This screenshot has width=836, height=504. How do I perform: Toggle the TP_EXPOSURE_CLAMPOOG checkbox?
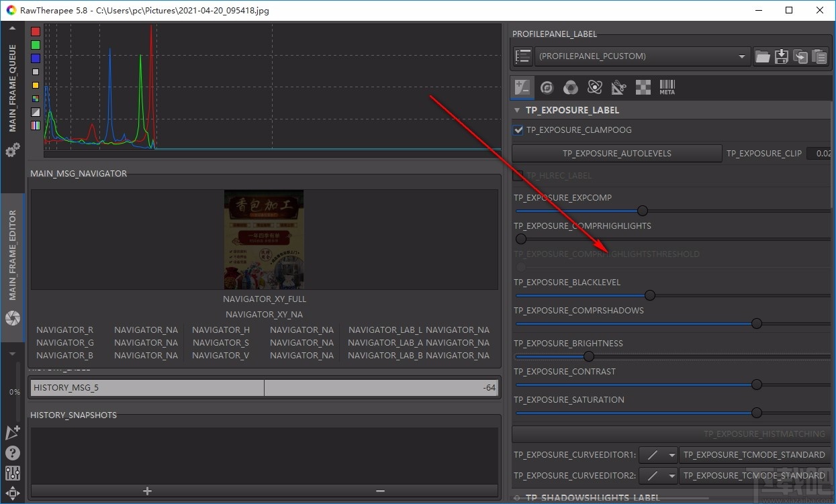point(518,130)
